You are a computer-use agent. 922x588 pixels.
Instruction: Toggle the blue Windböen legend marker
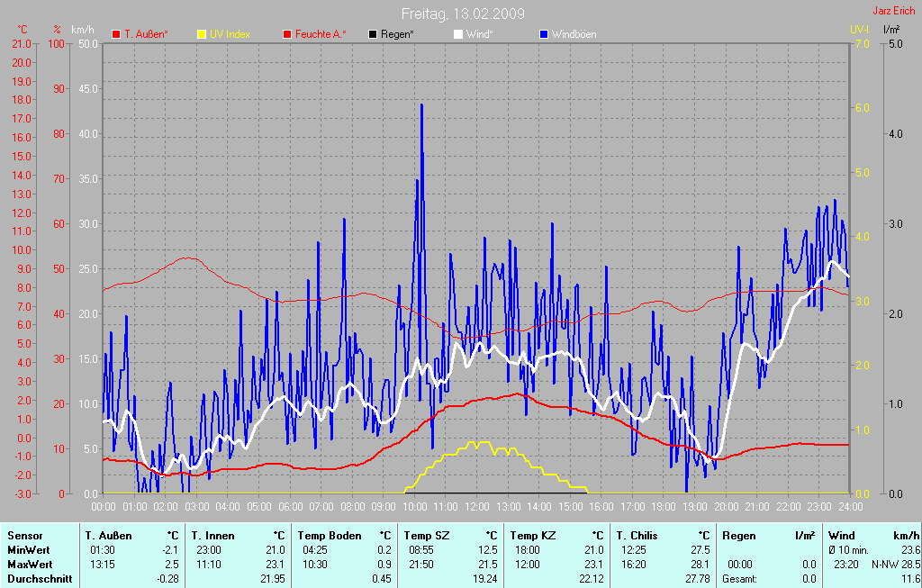pyautogui.click(x=544, y=34)
